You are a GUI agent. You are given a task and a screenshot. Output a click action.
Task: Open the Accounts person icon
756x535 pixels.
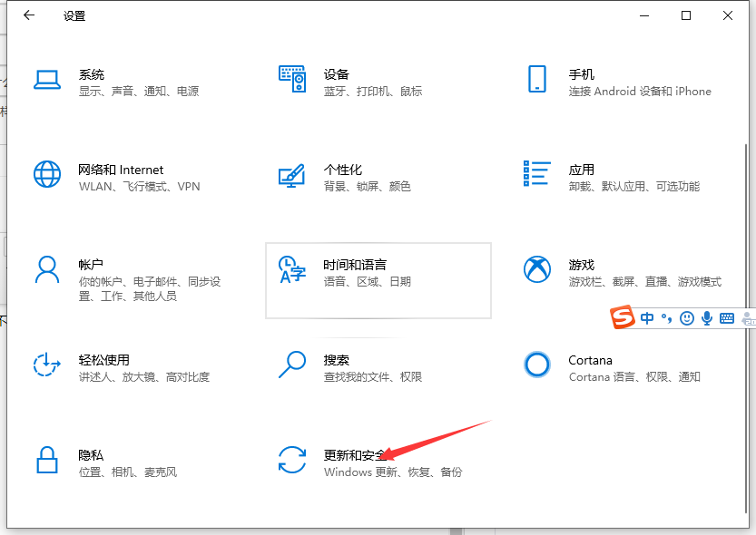pos(47,269)
